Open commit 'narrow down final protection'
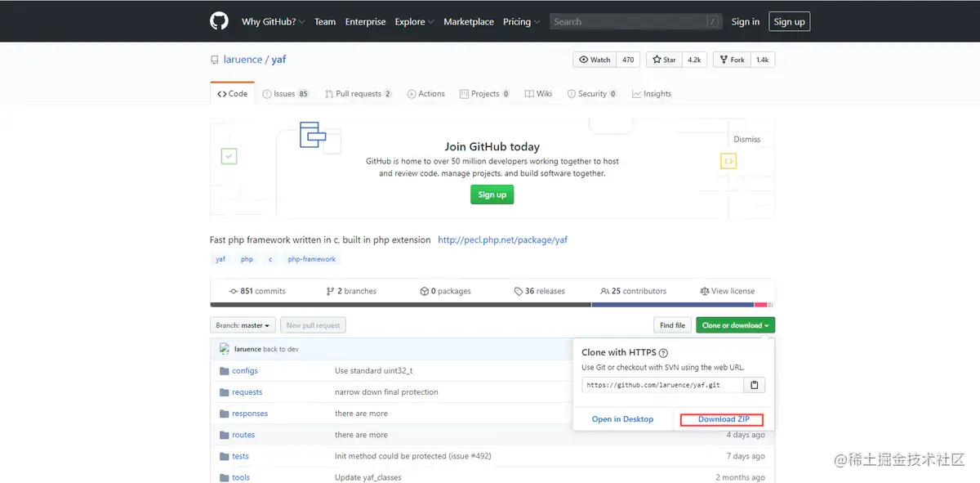This screenshot has height=483, width=980. pyautogui.click(x=386, y=392)
